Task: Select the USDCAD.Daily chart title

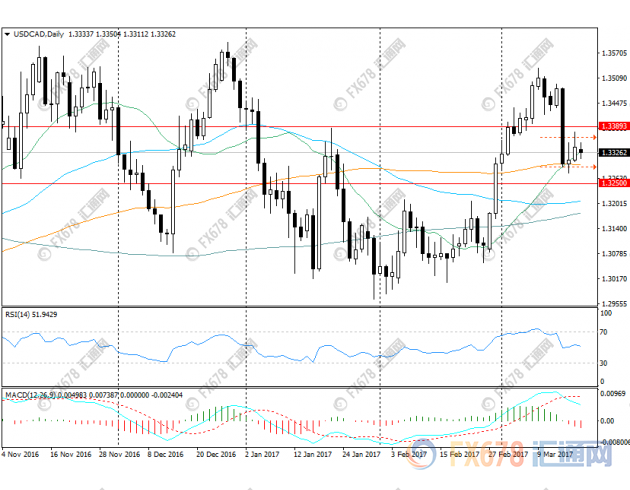Action: click(x=39, y=35)
